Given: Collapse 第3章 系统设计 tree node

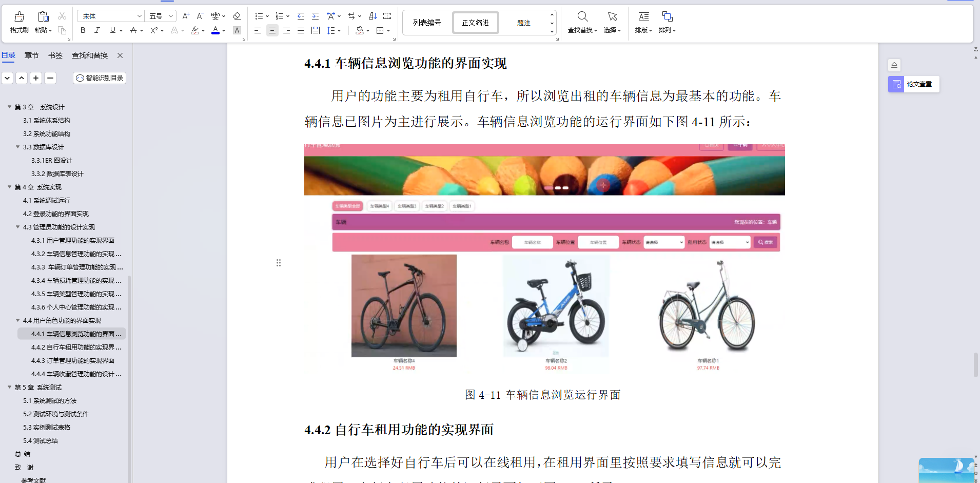Looking at the screenshot, I should (x=10, y=107).
